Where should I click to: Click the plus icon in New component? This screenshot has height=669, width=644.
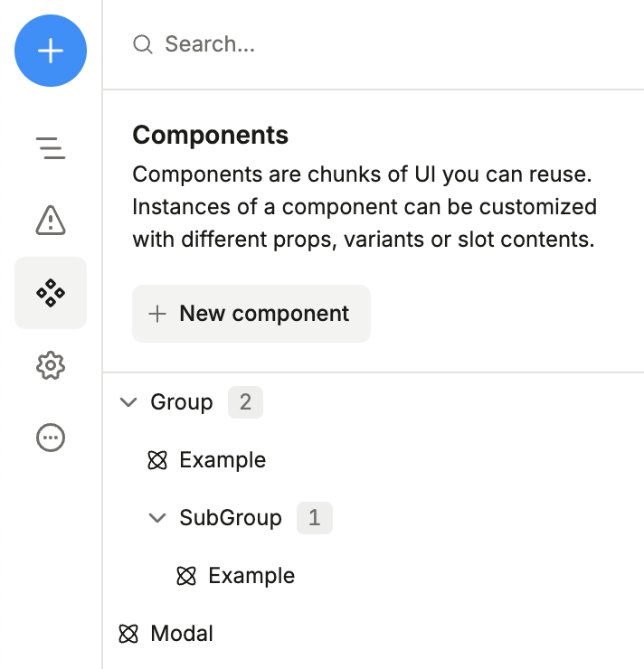(x=157, y=314)
